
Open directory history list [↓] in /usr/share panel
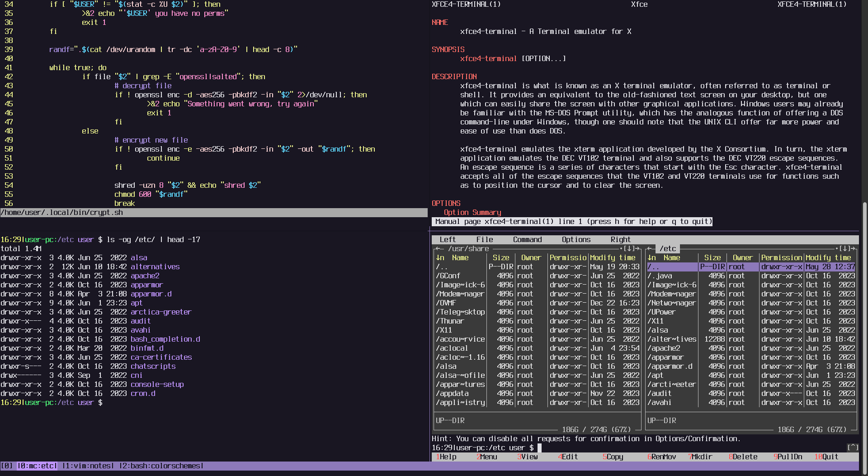(629, 248)
